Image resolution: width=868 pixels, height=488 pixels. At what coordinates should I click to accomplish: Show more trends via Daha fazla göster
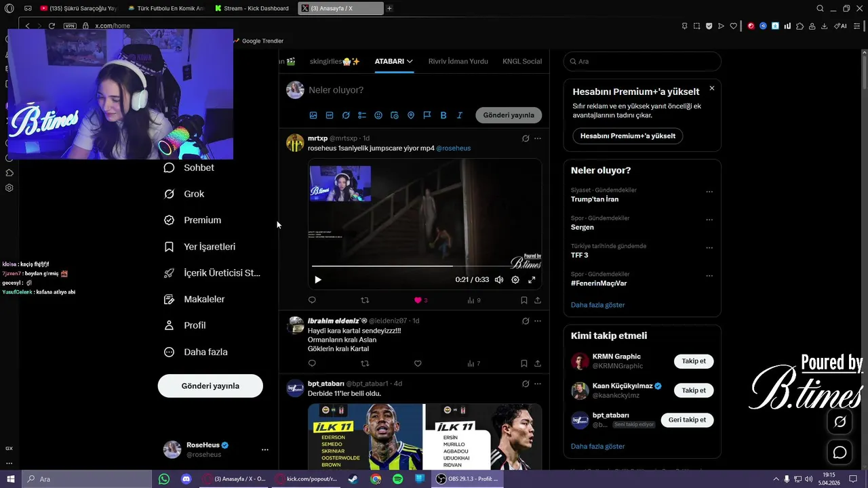[x=597, y=305]
